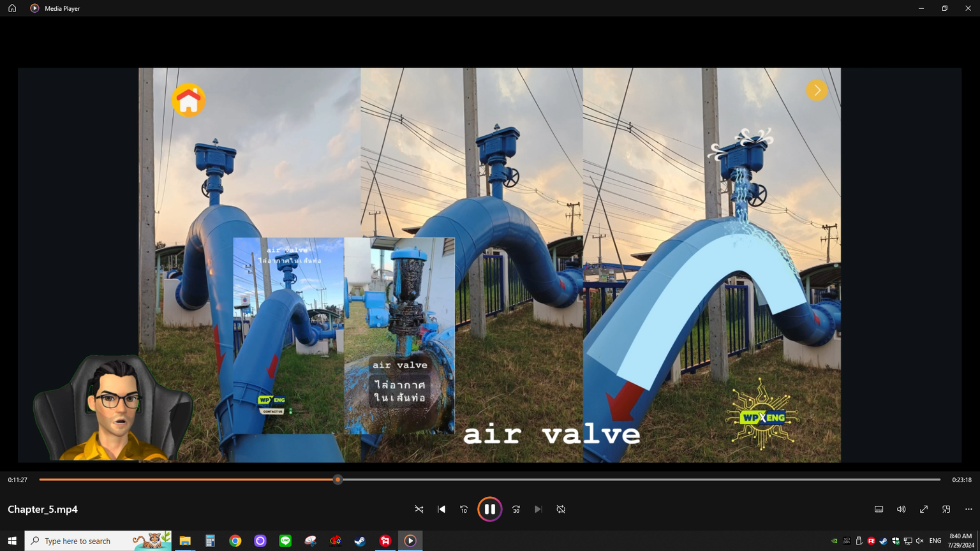The image size is (980, 551).
Task: Go to Media Player home
Action: [x=12, y=8]
